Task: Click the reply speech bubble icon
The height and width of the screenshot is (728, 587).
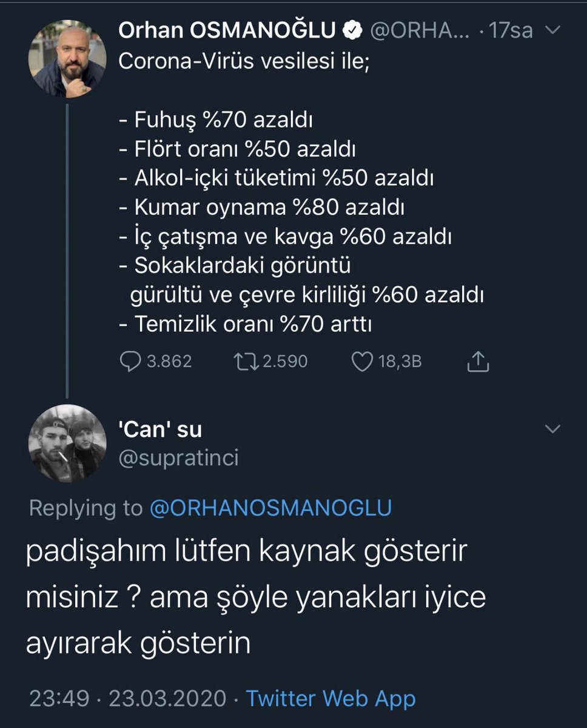Action: pos(130,362)
